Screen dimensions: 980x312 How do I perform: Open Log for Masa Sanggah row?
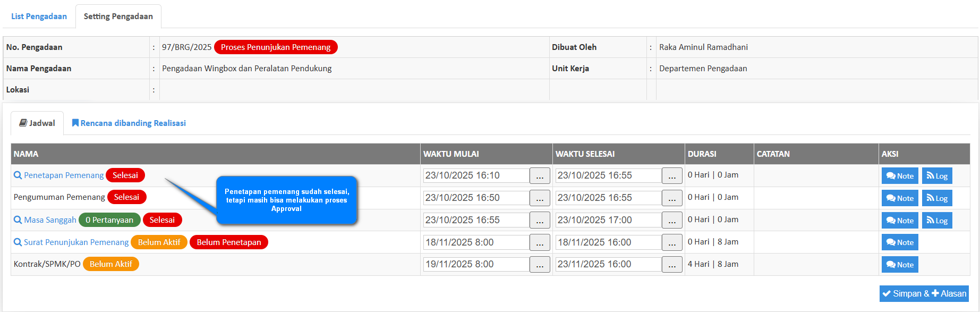pos(937,221)
